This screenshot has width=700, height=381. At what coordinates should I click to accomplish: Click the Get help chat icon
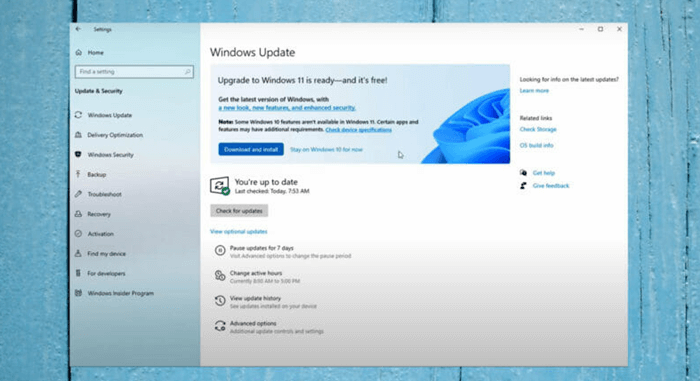523,173
